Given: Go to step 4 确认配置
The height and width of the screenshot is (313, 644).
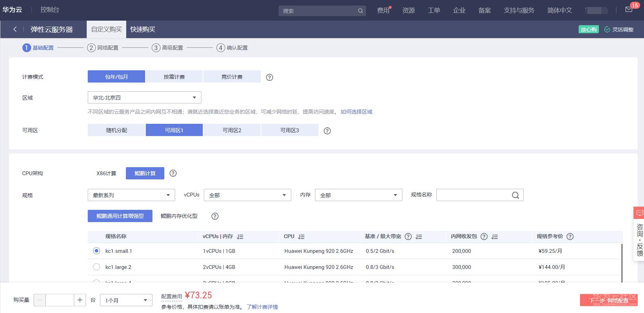Looking at the screenshot, I should [232, 48].
